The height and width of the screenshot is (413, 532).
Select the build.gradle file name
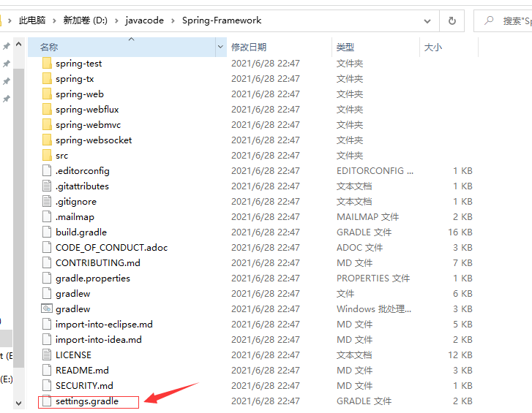point(81,232)
